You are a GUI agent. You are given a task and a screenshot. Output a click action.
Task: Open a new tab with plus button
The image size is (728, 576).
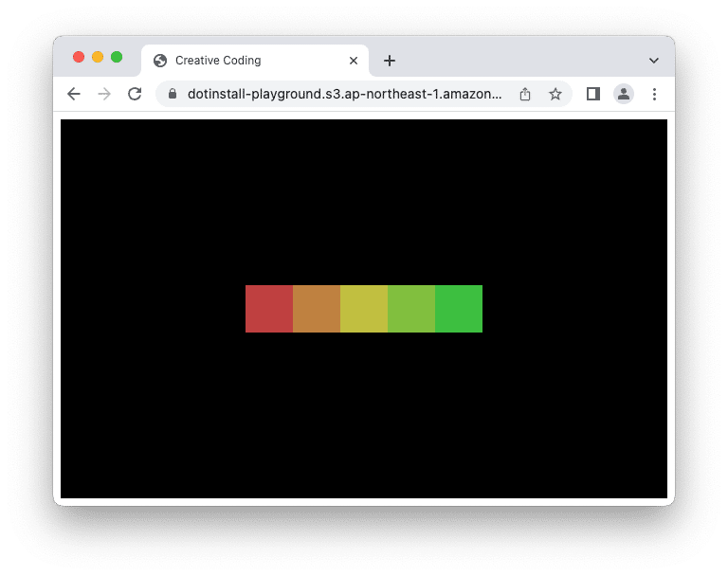pos(390,61)
